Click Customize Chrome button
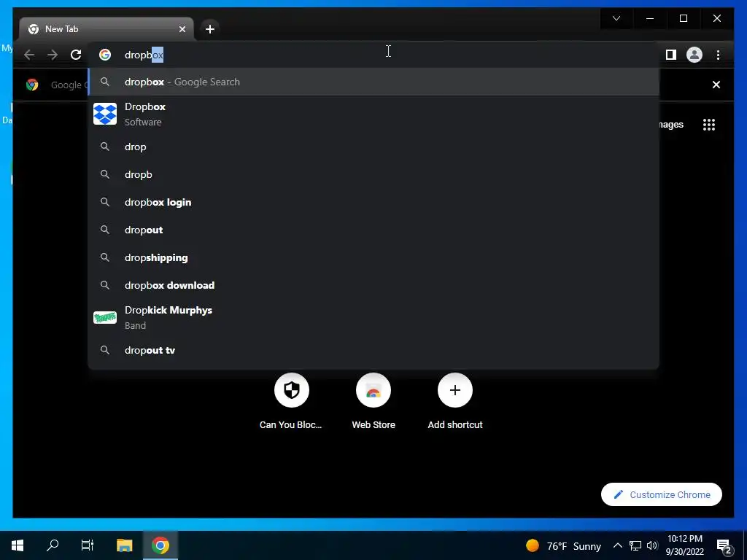 click(662, 494)
